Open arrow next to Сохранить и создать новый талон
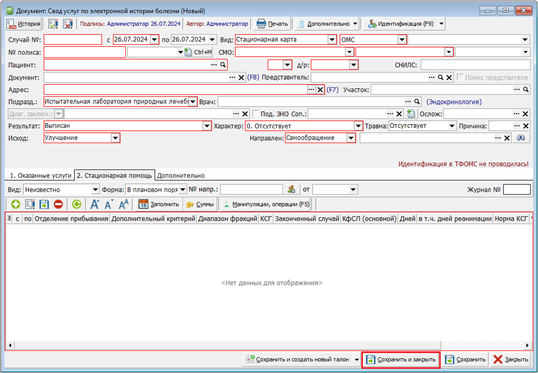The width and height of the screenshot is (538, 373). pos(356,360)
